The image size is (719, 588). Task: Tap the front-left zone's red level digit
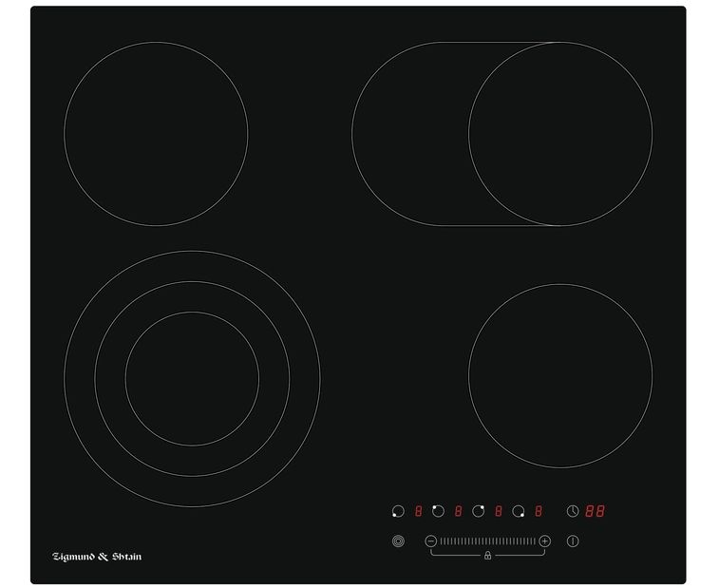pyautogui.click(x=418, y=511)
